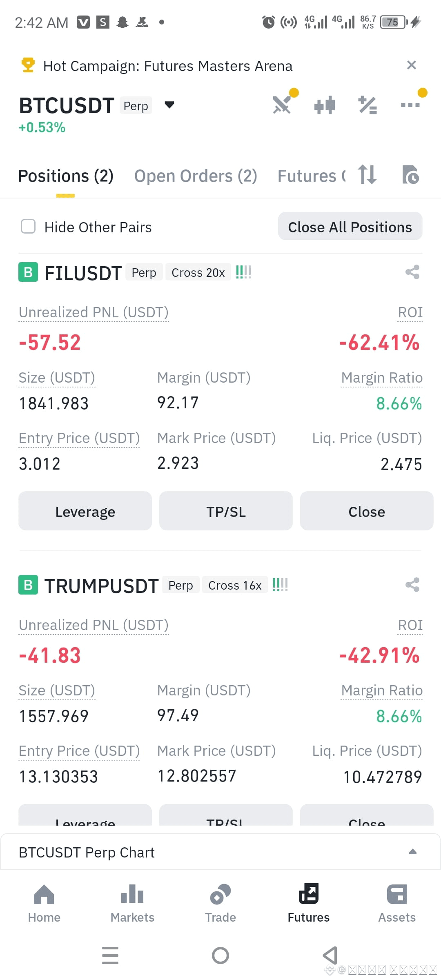Open the order history document icon
Screen dimensions: 441x980
[x=410, y=175]
